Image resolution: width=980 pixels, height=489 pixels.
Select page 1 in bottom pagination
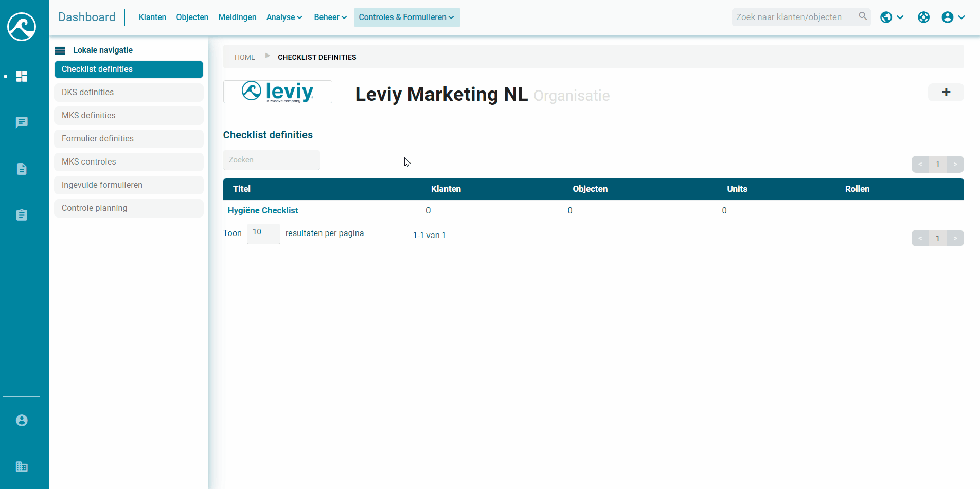click(938, 238)
